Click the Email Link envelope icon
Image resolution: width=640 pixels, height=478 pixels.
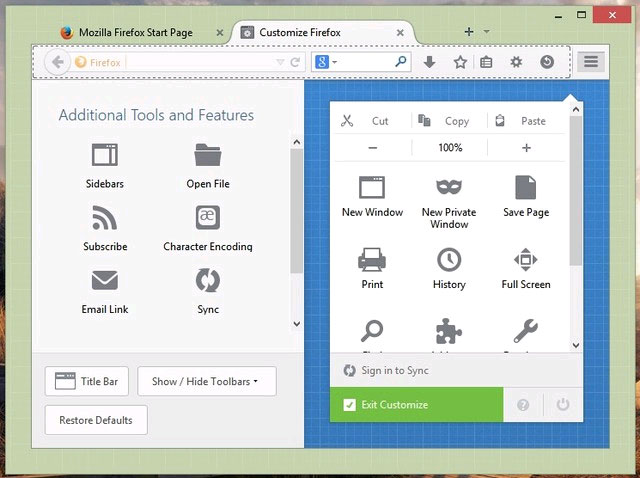(x=105, y=280)
